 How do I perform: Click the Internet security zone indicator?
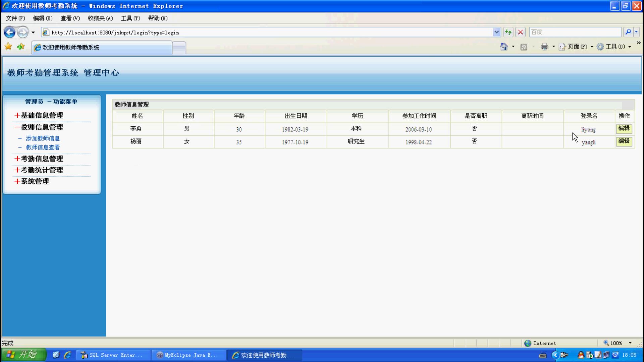coord(540,343)
